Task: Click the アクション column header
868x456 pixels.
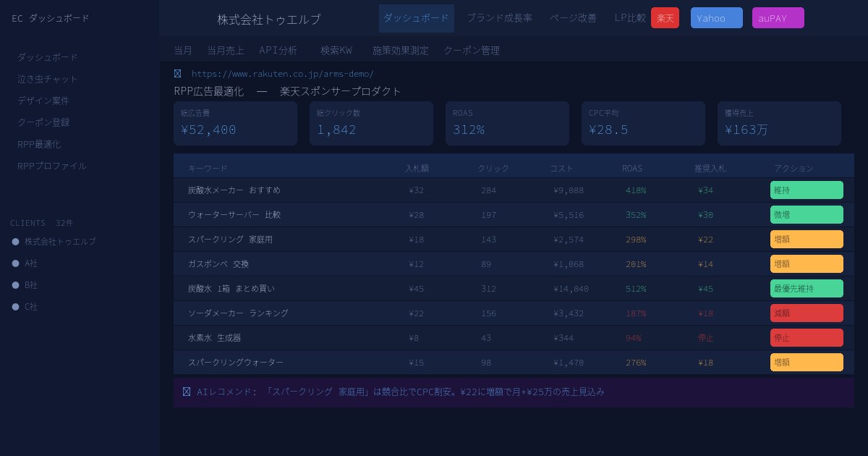Action: (x=793, y=169)
